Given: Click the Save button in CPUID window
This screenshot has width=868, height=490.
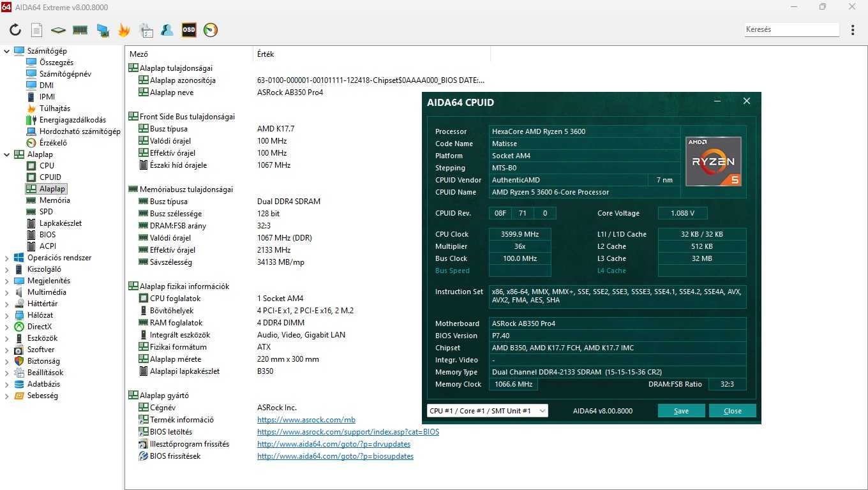Looking at the screenshot, I should coord(682,411).
